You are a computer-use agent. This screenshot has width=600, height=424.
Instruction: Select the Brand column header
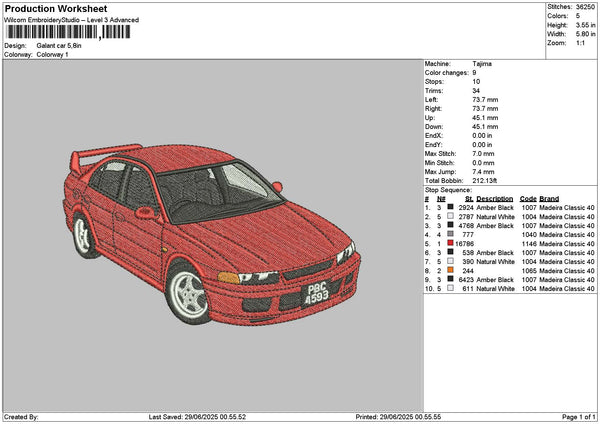click(549, 198)
